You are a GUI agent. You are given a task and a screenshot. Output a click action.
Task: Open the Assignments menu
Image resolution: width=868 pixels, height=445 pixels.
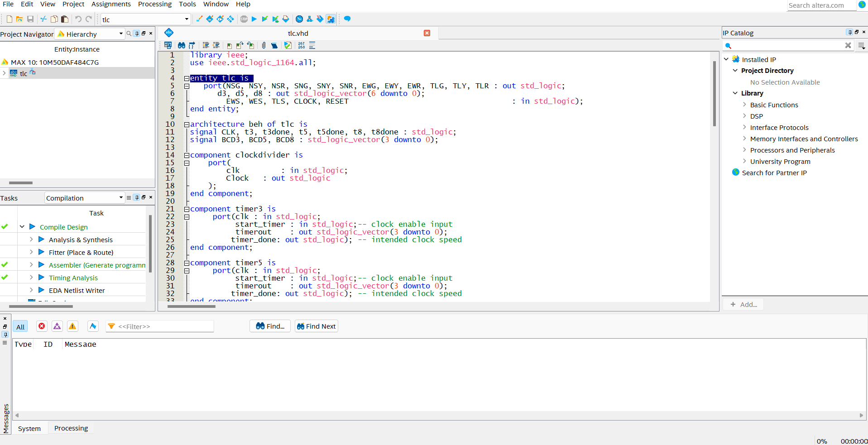[111, 4]
